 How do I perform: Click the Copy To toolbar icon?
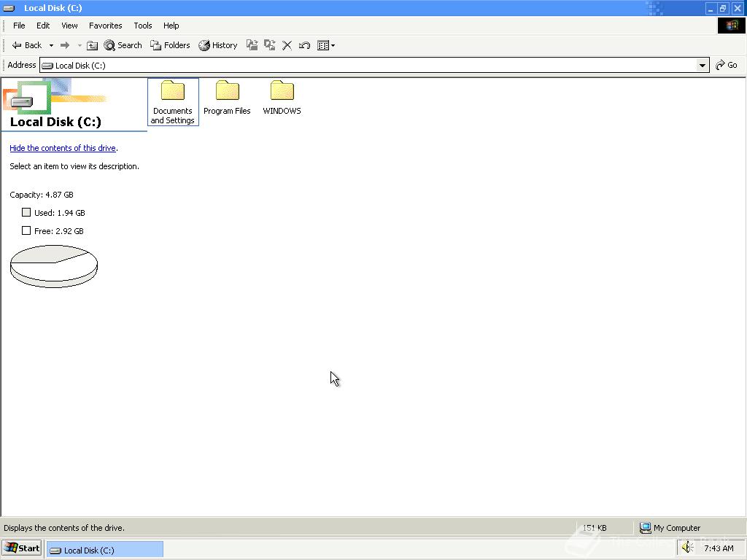click(x=270, y=45)
